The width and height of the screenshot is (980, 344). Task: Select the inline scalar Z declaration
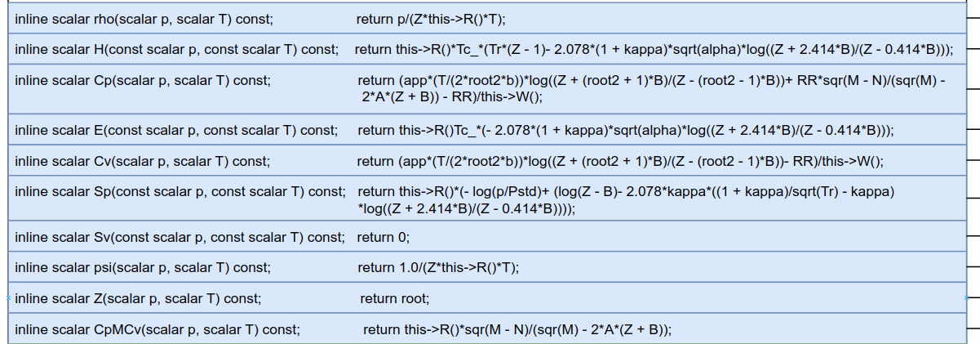click(138, 298)
